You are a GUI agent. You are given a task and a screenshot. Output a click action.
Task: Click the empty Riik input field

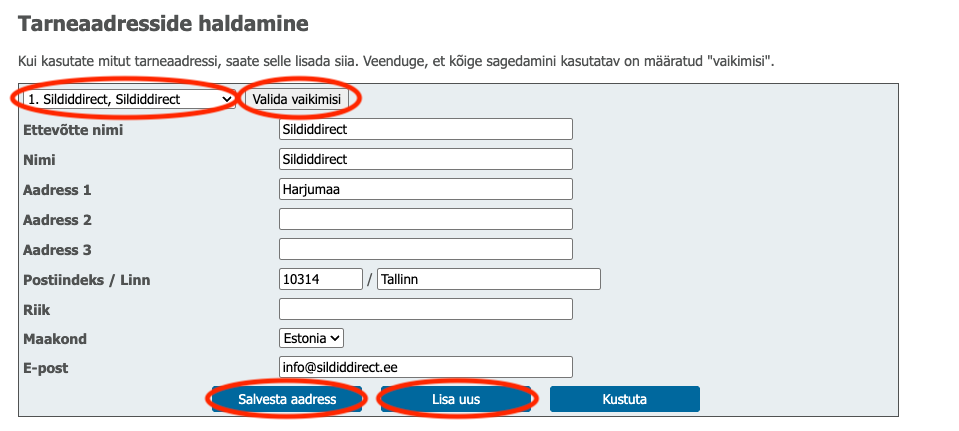pos(425,309)
